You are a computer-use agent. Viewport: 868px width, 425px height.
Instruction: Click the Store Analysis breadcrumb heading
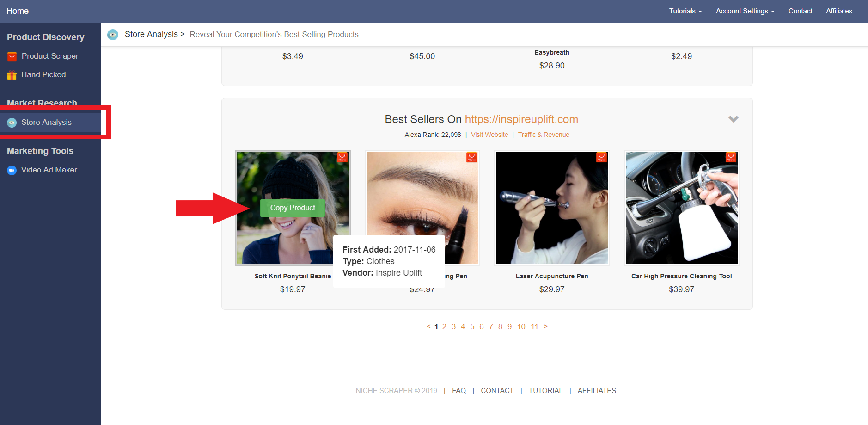(151, 34)
